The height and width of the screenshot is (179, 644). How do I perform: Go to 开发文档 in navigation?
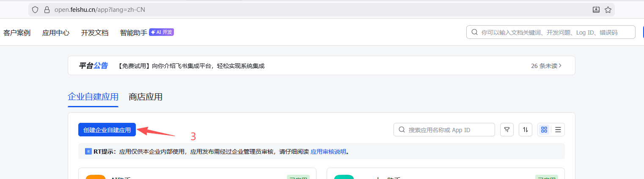(95, 33)
